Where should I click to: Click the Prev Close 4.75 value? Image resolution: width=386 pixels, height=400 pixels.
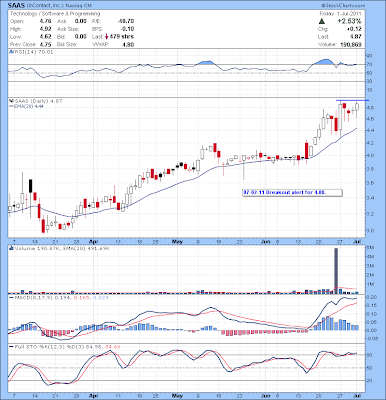pyautogui.click(x=45, y=44)
